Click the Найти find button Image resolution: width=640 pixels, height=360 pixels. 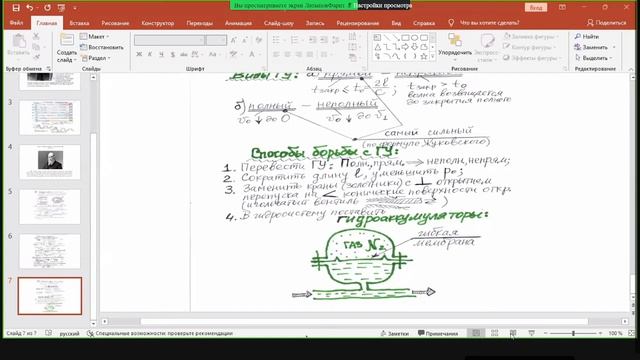pos(587,37)
